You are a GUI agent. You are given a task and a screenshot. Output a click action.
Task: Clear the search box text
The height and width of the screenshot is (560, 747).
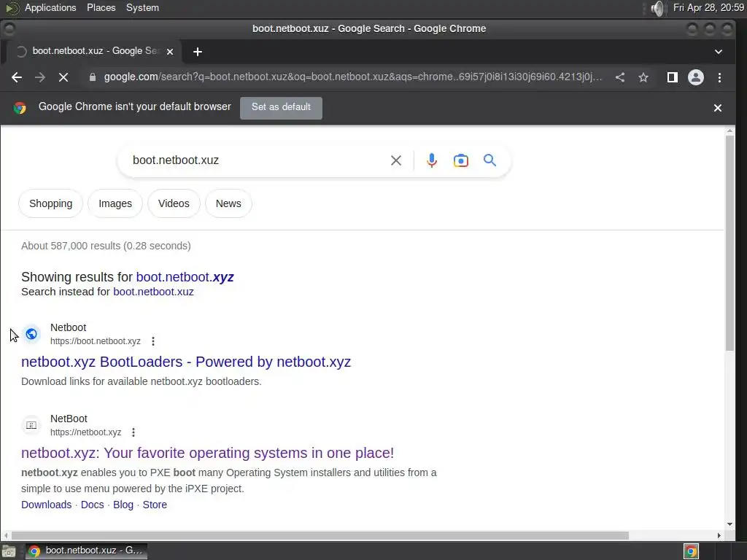point(396,160)
